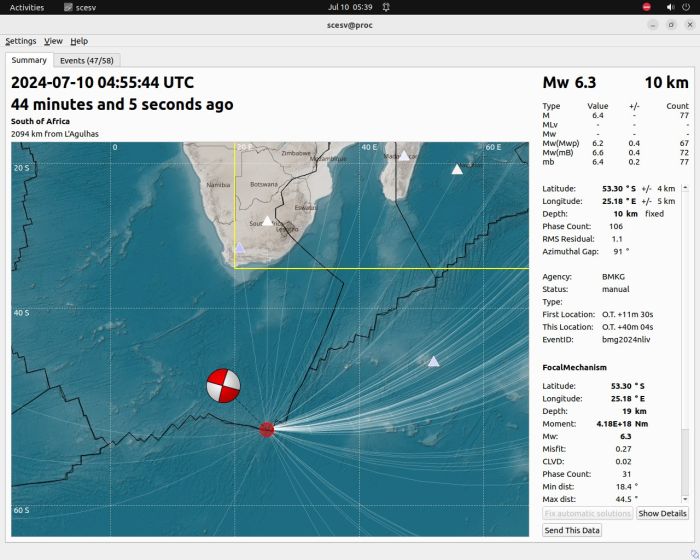The height and width of the screenshot is (560, 700).
Task: Click the red-white focal mechanism beachball
Action: 223,385
